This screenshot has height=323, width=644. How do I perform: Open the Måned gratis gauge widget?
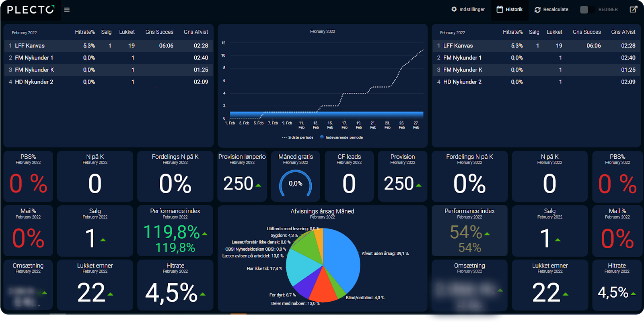[x=295, y=176]
